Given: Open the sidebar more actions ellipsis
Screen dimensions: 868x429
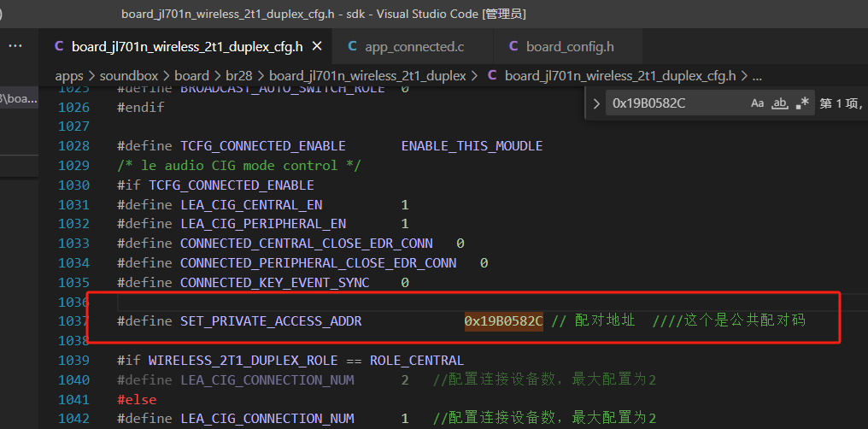Looking at the screenshot, I should (x=15, y=46).
